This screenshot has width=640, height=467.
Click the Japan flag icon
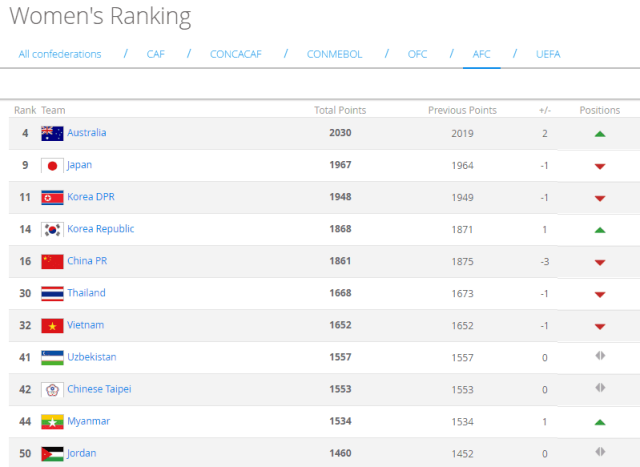pyautogui.click(x=52, y=166)
